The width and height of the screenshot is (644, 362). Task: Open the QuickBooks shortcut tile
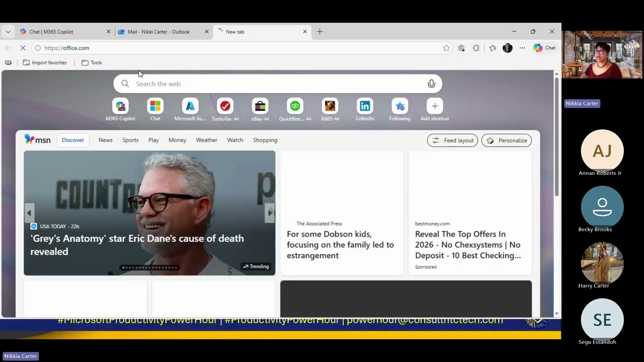click(x=295, y=110)
